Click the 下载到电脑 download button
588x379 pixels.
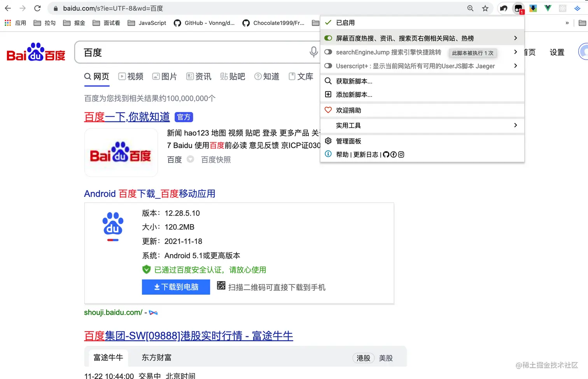(x=176, y=287)
